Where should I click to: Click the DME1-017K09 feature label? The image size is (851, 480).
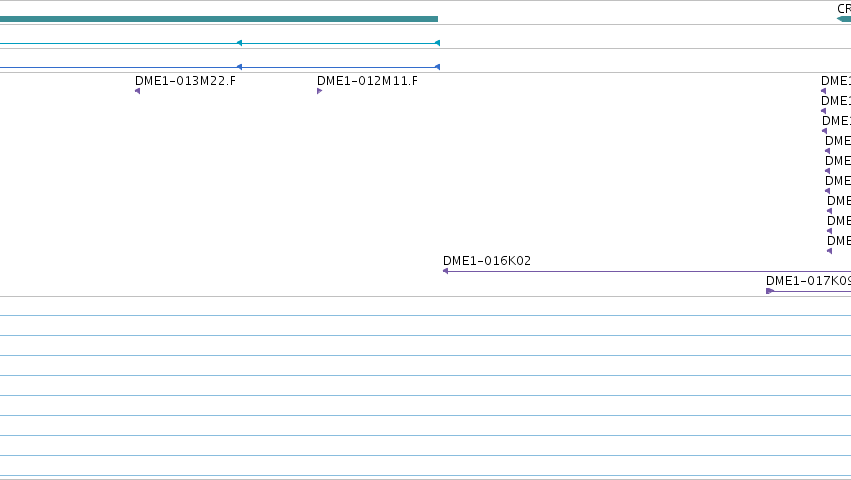[808, 281]
